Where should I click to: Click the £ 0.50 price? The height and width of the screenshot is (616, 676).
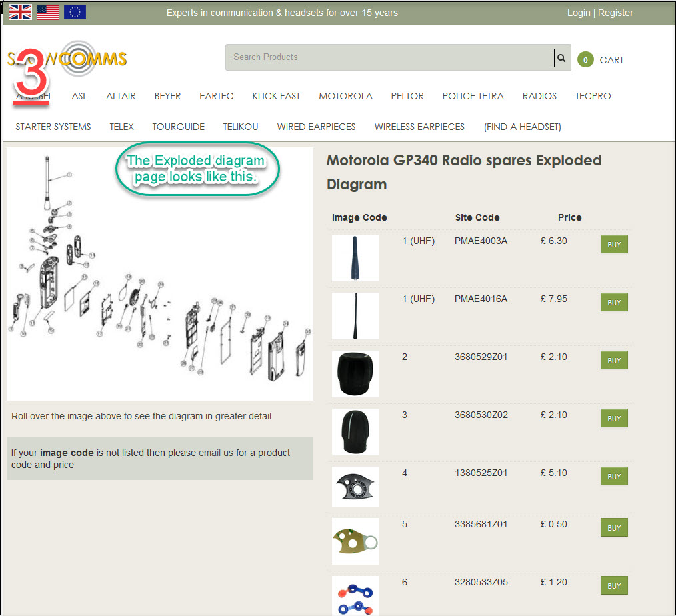click(x=553, y=524)
